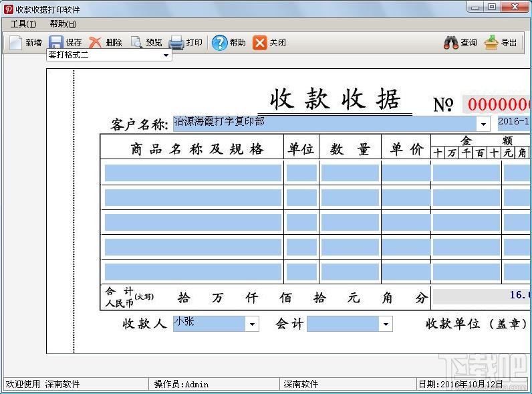Click the 合计人民币(大写) label

(x=129, y=297)
